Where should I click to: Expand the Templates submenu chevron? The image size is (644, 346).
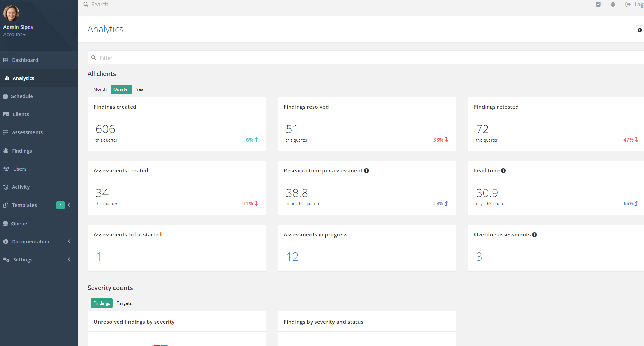point(69,205)
